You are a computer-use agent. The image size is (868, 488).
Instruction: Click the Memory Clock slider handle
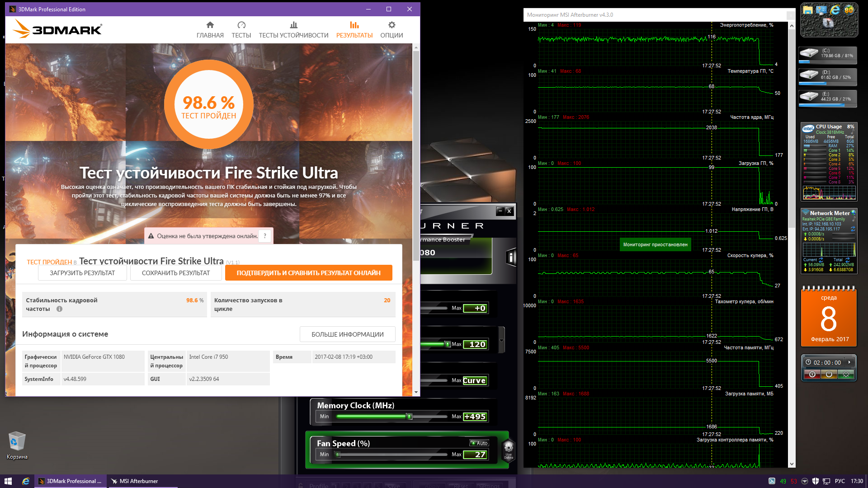click(x=410, y=417)
